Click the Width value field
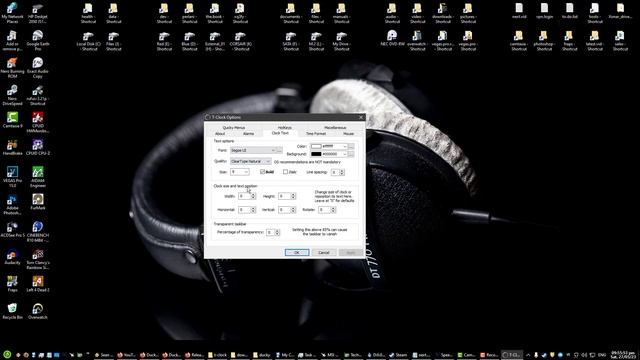Screen dimensions: 640x360 pos(244,196)
